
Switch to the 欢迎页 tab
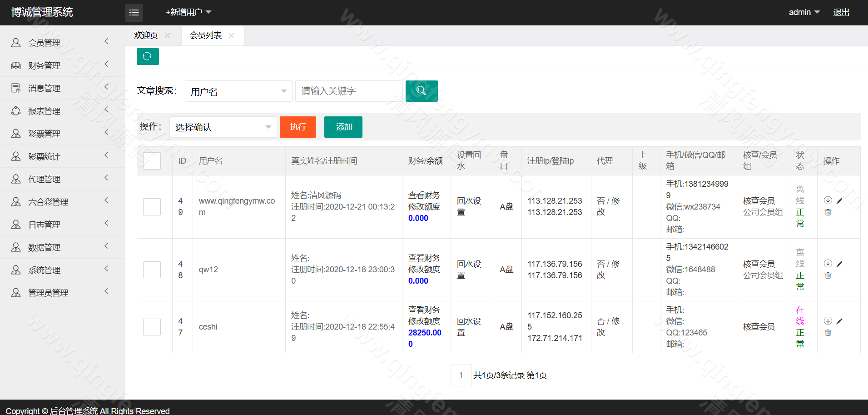pos(146,35)
